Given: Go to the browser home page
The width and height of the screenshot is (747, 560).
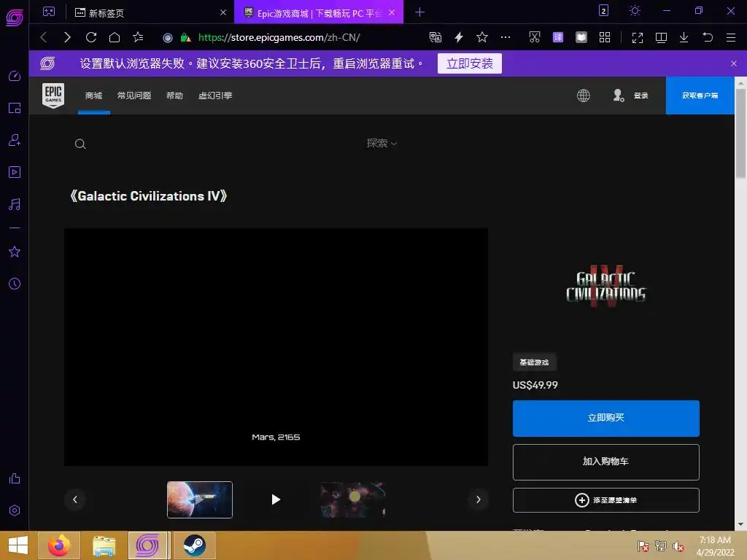Looking at the screenshot, I should pos(115,37).
